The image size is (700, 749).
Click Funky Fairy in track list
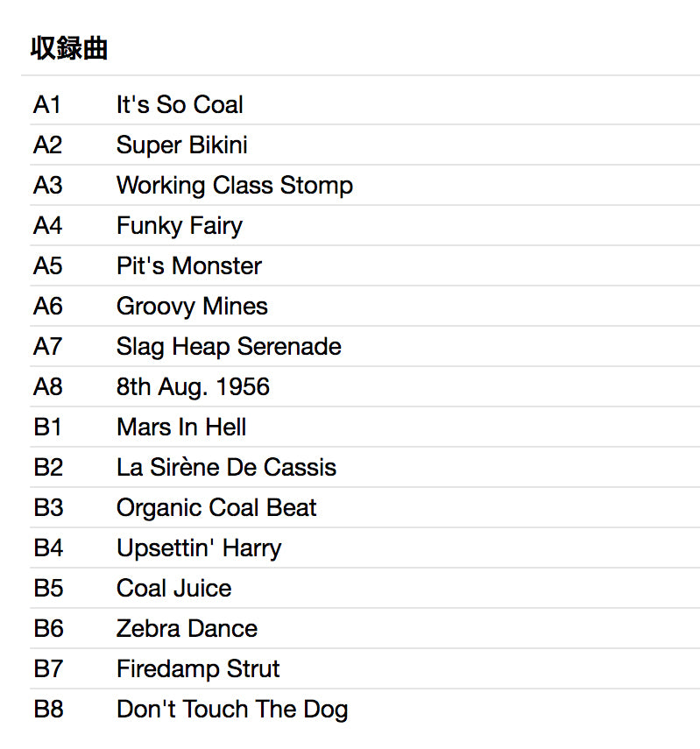pos(179,226)
